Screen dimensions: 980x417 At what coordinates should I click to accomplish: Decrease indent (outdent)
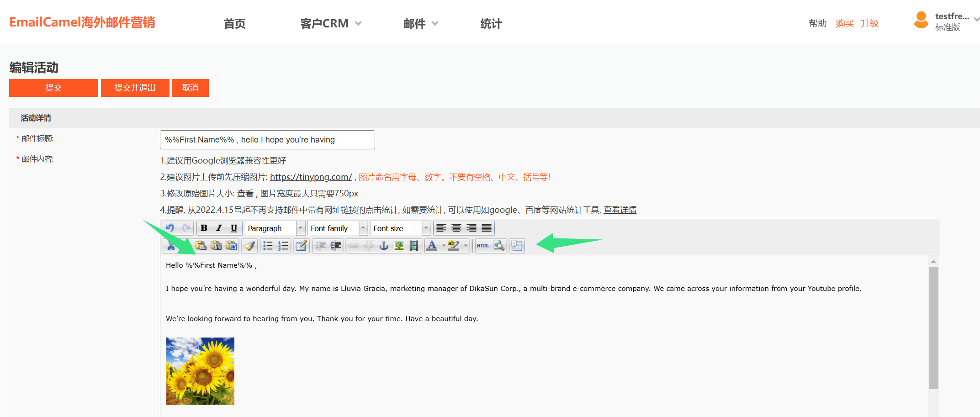coord(320,246)
